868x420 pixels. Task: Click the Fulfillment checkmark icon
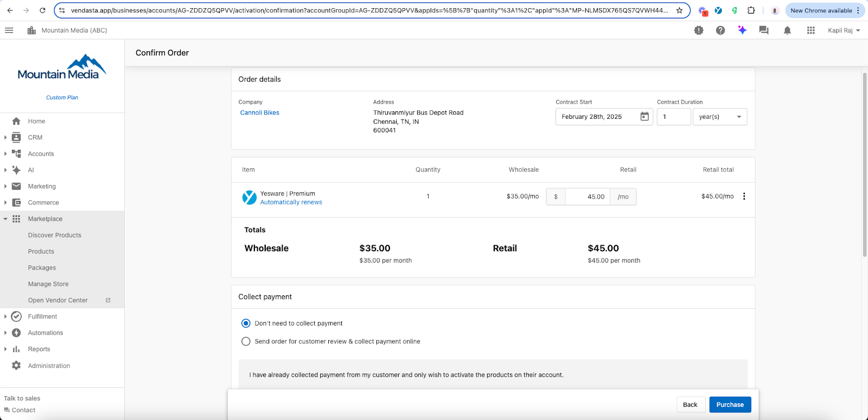[x=16, y=316]
